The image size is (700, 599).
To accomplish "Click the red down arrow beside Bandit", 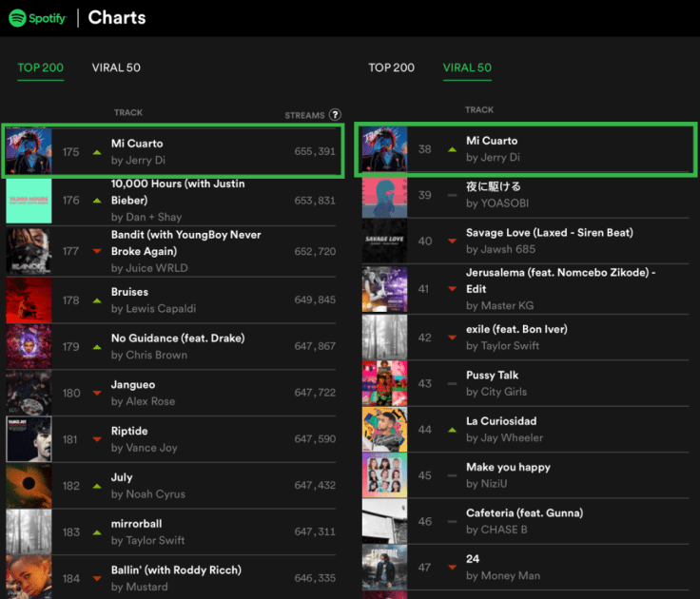I will (97, 251).
